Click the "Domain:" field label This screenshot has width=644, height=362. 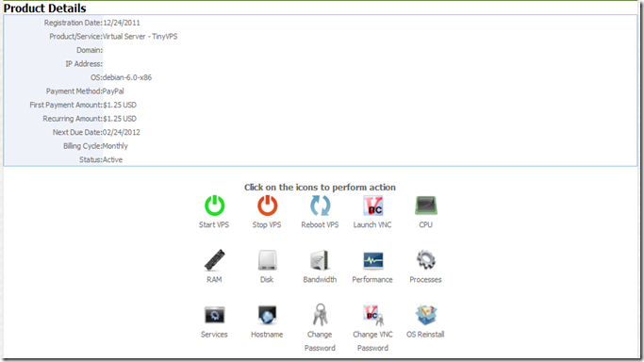90,50
